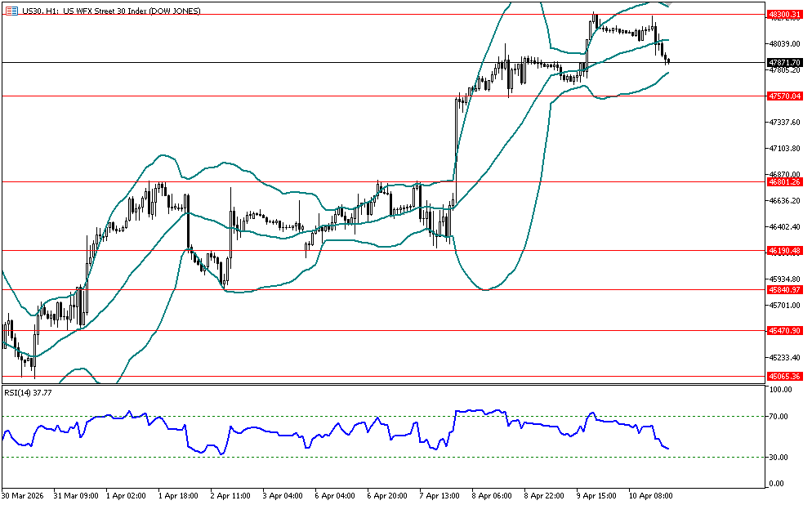812x505 pixels.
Task: Click the 8 Apr 22:00 time label
Action: [543, 495]
